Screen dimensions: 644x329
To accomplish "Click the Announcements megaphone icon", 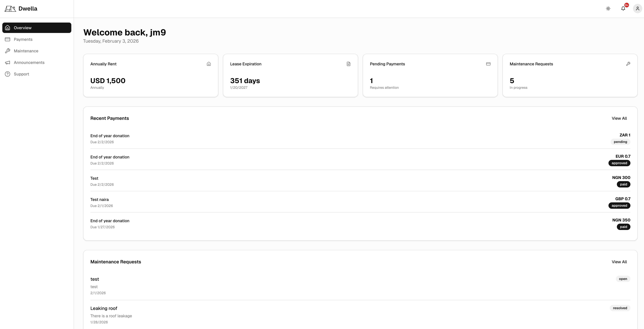I will (8, 63).
